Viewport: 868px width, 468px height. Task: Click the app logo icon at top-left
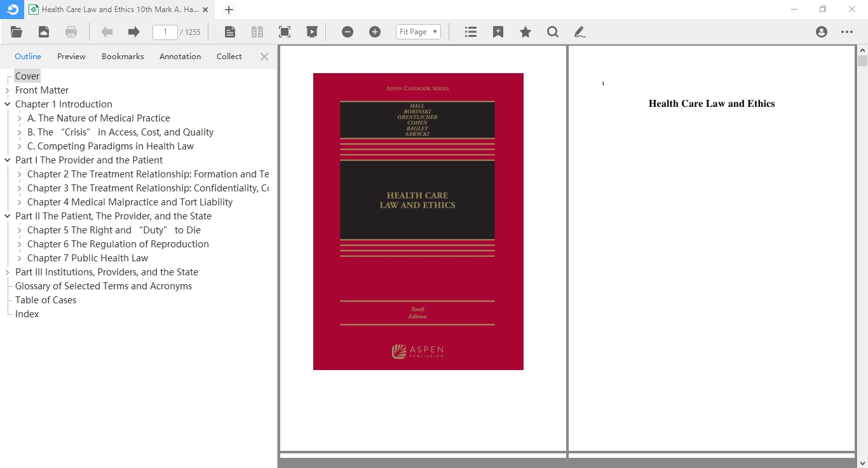pos(12,9)
